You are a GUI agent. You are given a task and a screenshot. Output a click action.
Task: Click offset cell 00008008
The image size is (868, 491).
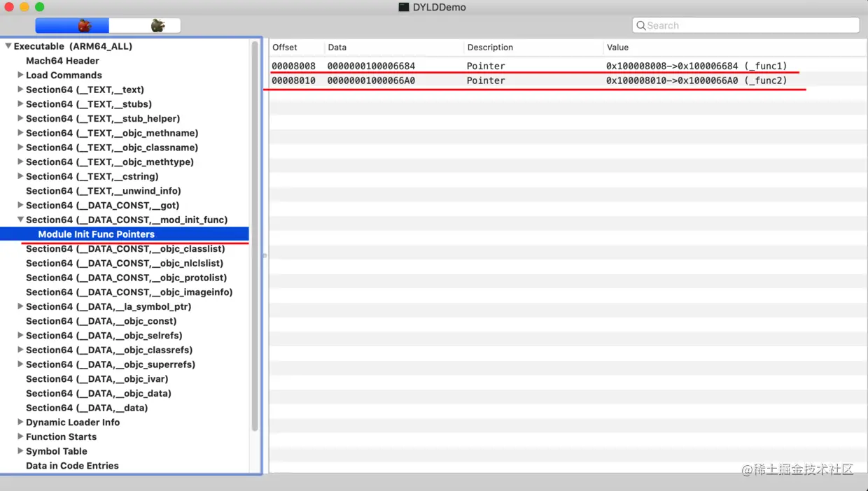[x=294, y=66]
